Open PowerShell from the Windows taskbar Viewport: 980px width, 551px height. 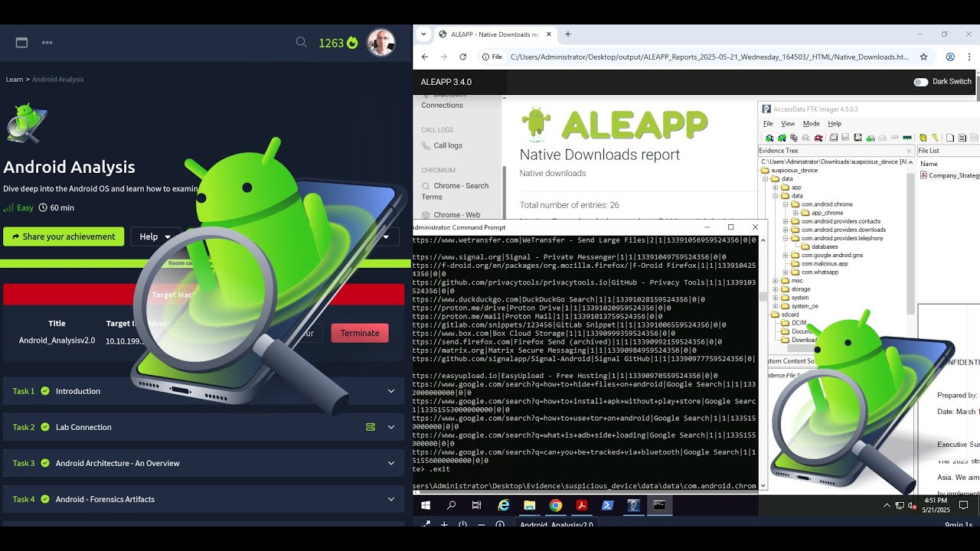click(607, 505)
